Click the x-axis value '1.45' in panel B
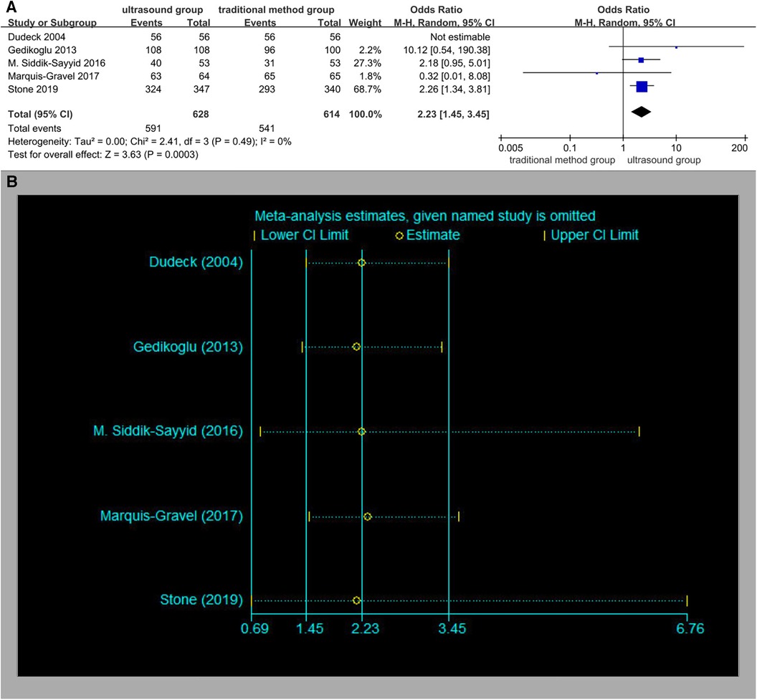The image size is (757, 700). coord(310,628)
